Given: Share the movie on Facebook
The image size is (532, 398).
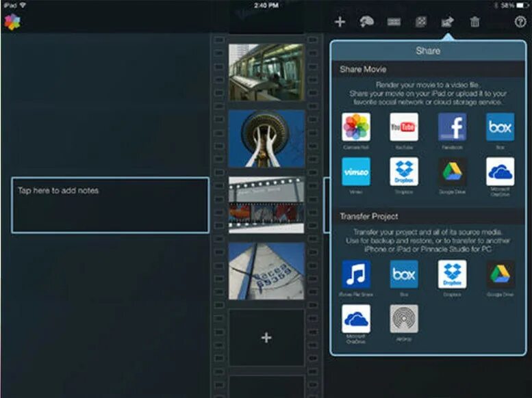Looking at the screenshot, I should pos(452,127).
